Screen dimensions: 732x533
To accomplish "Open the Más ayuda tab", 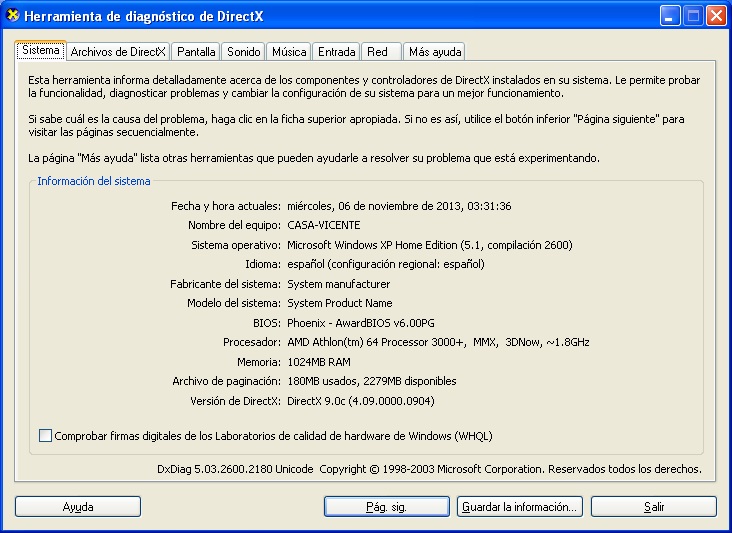I will click(435, 52).
